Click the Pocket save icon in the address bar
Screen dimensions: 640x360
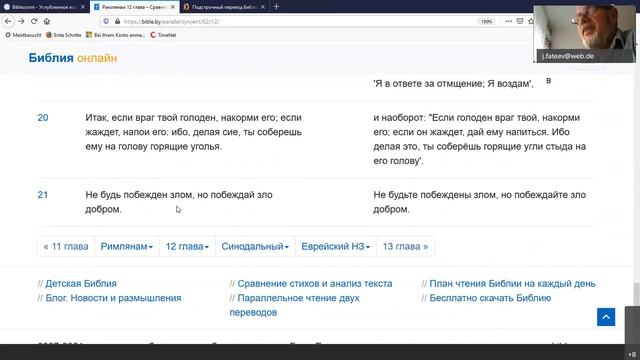pos(520,21)
